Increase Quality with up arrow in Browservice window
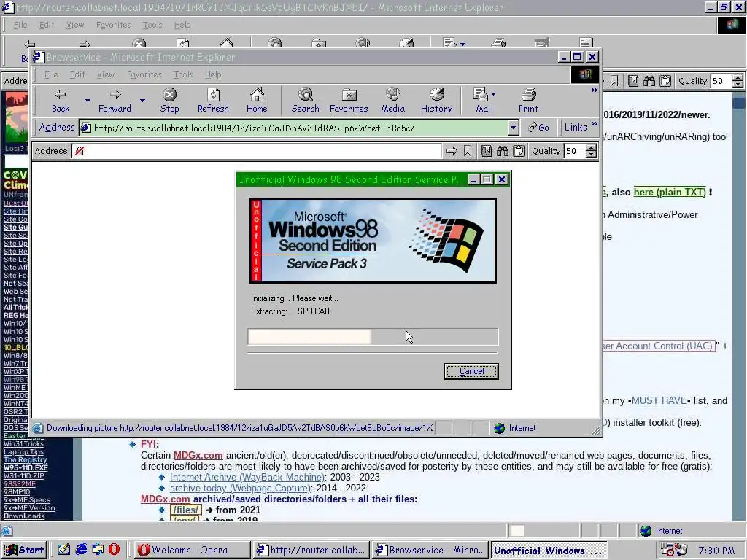 591,147
